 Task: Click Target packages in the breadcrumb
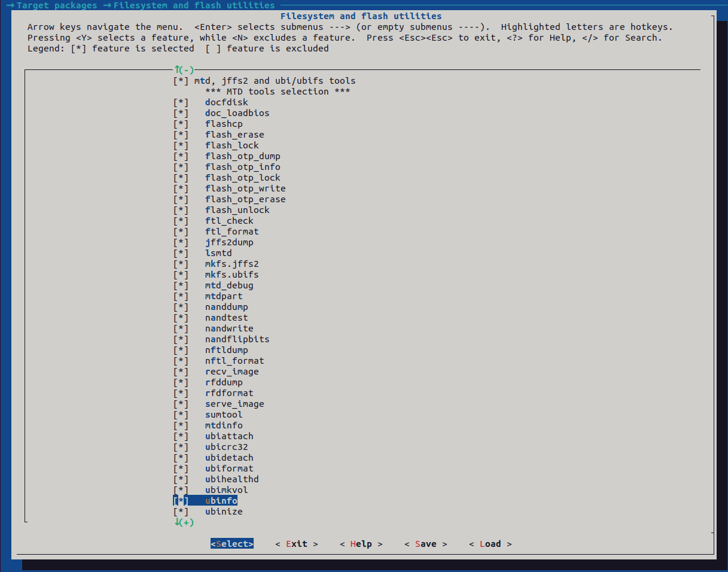57,5
